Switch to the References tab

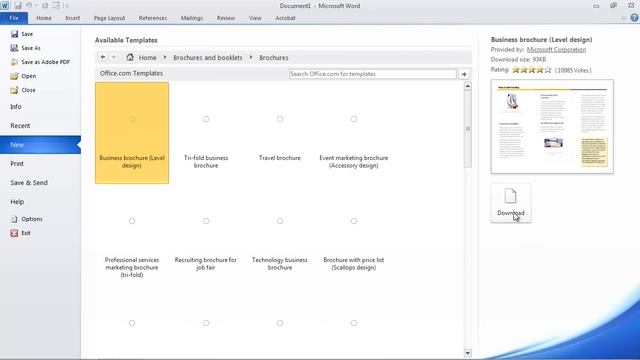(x=153, y=18)
